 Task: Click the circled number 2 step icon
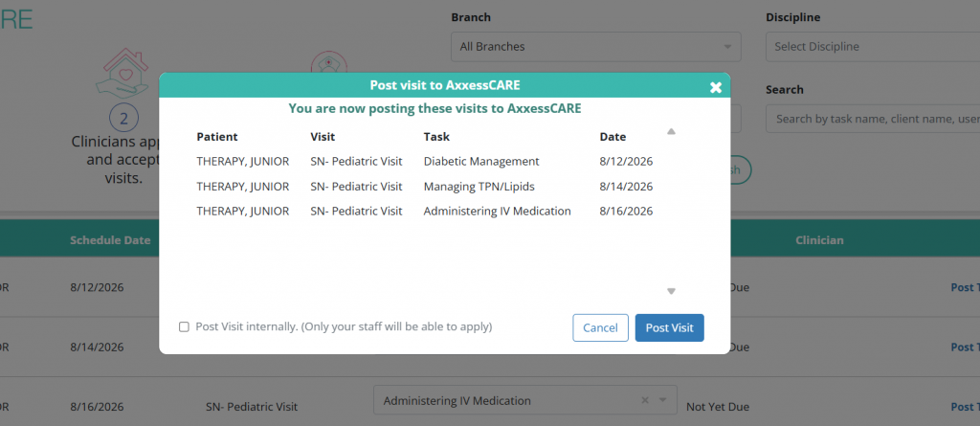pyautogui.click(x=123, y=118)
